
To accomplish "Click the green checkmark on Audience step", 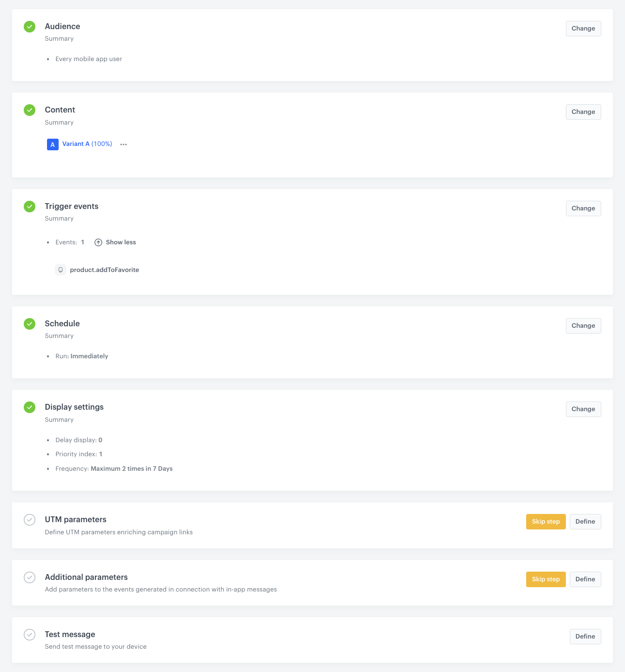I will (30, 27).
